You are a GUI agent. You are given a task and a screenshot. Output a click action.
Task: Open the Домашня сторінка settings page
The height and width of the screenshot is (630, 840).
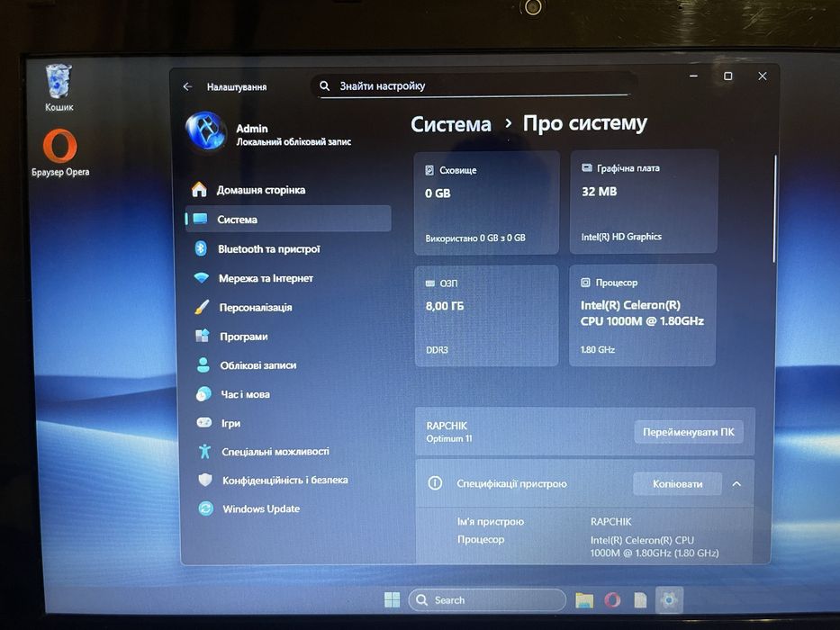pos(288,190)
